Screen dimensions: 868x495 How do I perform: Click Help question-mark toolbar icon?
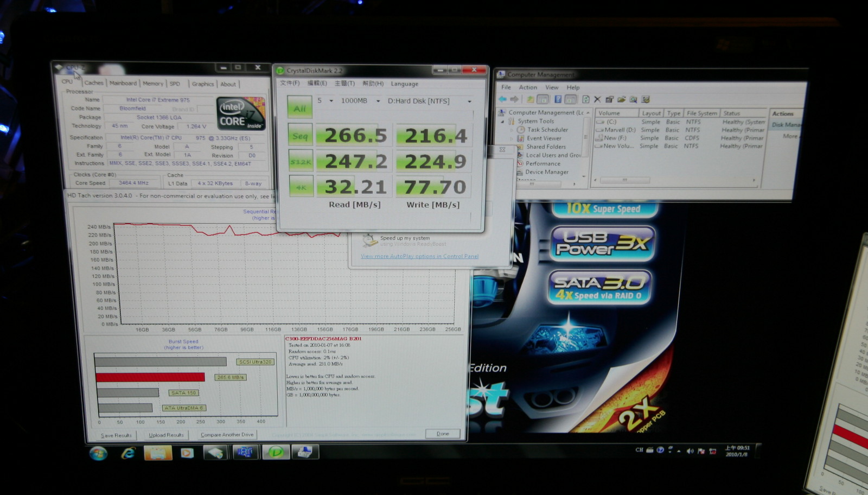(558, 99)
